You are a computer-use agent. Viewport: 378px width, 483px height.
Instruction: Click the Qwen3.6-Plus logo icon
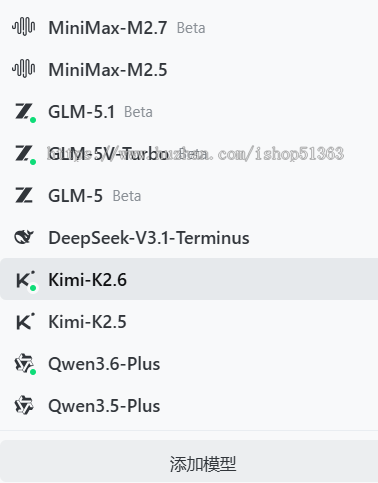(24, 363)
